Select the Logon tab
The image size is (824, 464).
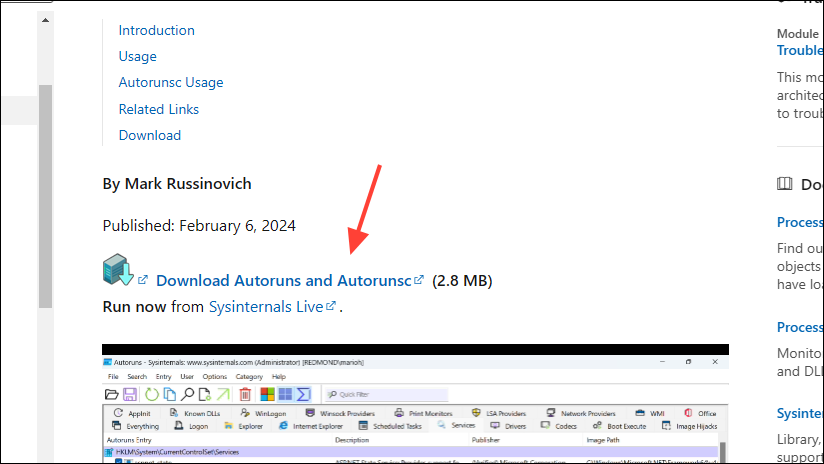pos(191,426)
